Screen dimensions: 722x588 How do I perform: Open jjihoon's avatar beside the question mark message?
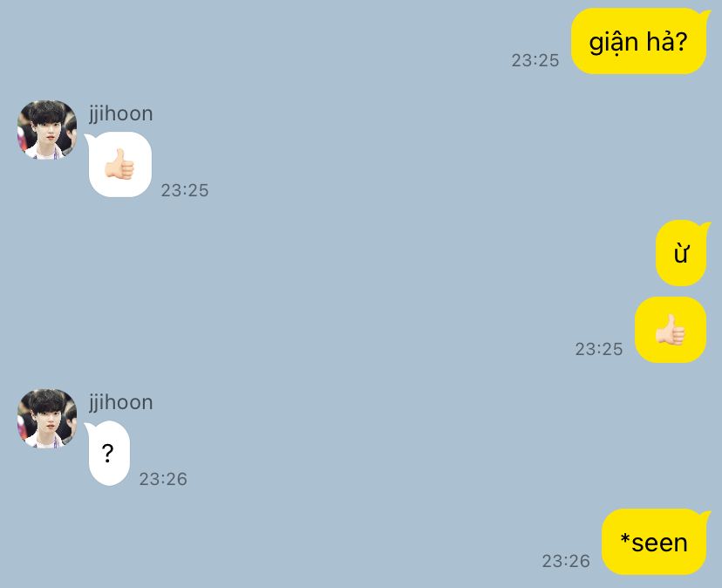coord(47,419)
